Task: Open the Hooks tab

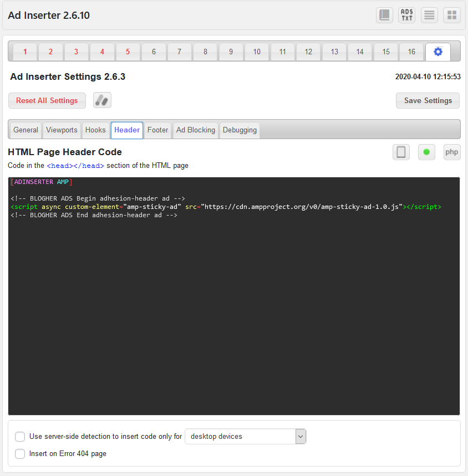Action: pos(95,130)
